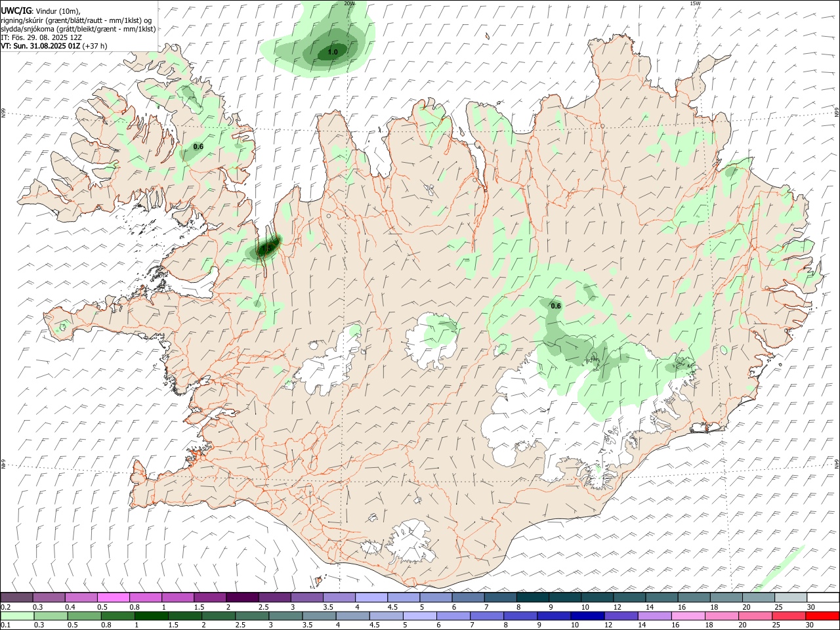Screen dimensions: 840x630
Task: Click the dark teal 8 swatch on the snow scale
Action: [532, 597]
